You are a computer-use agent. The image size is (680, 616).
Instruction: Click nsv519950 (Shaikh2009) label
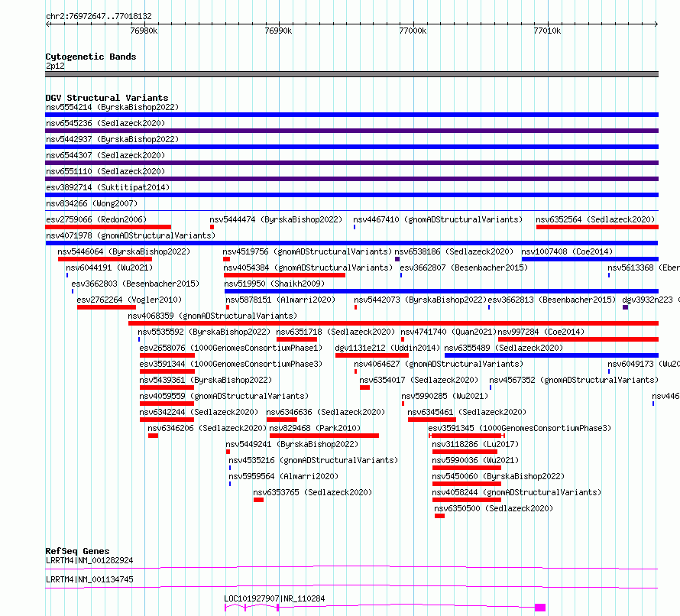point(274,284)
